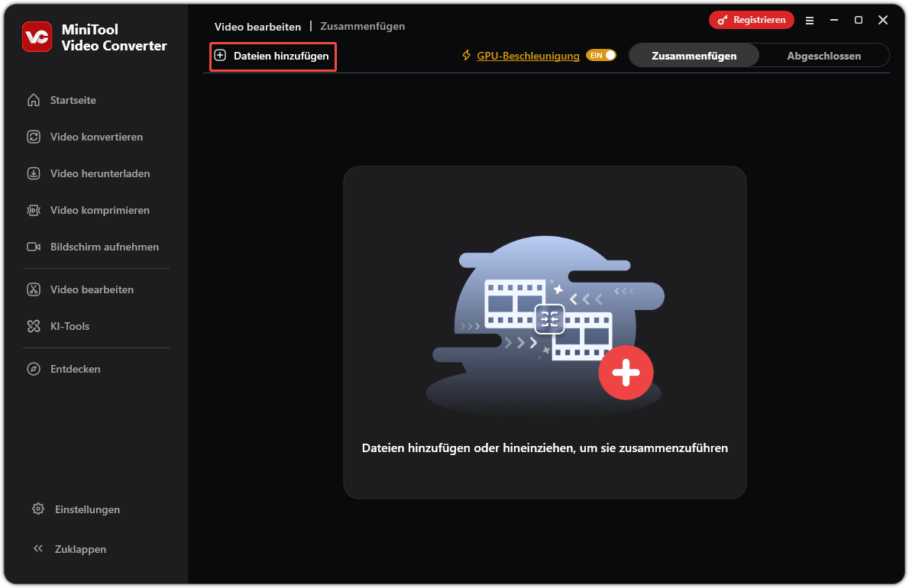Click the Dateien hinzufügen button
The width and height of the screenshot is (909, 588).
[x=273, y=57]
